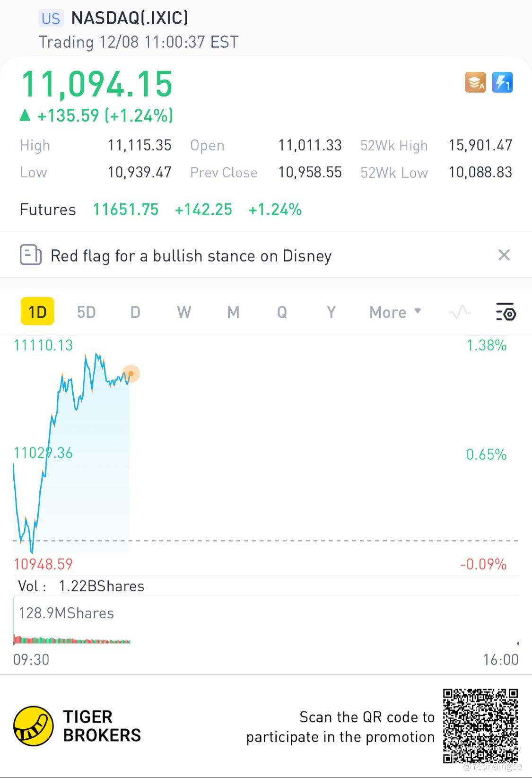The width and height of the screenshot is (532, 778).
Task: Tap the blue lightning bolt icon
Action: [502, 83]
